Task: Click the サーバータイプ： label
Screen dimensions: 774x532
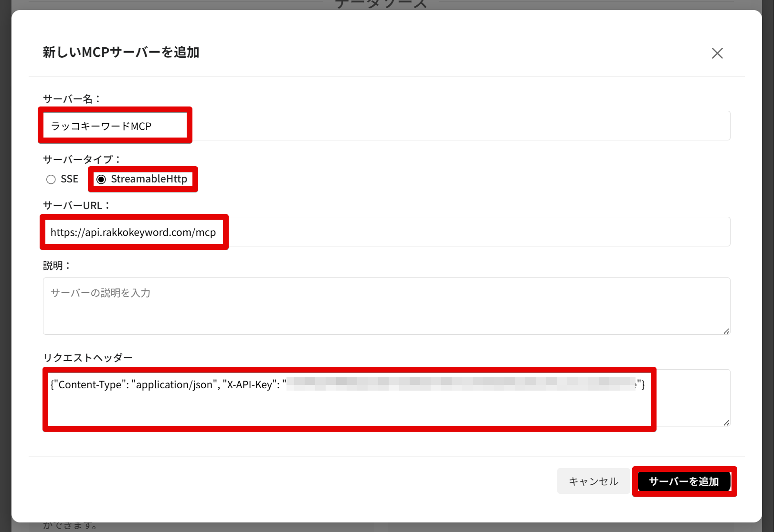Action: [83, 159]
